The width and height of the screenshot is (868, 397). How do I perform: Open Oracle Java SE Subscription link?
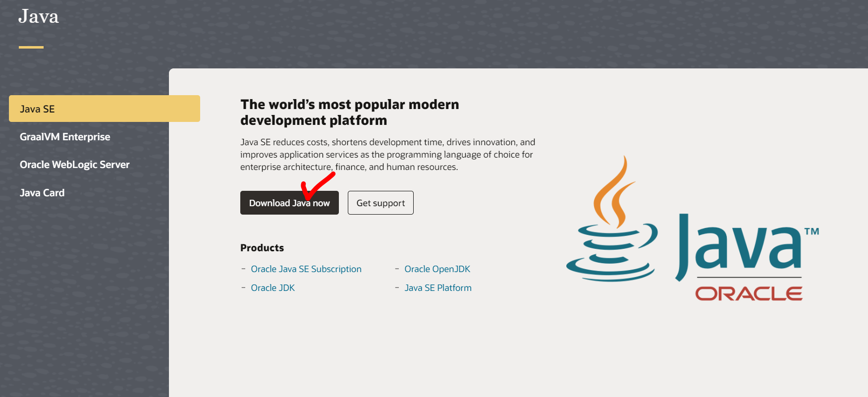pos(306,269)
